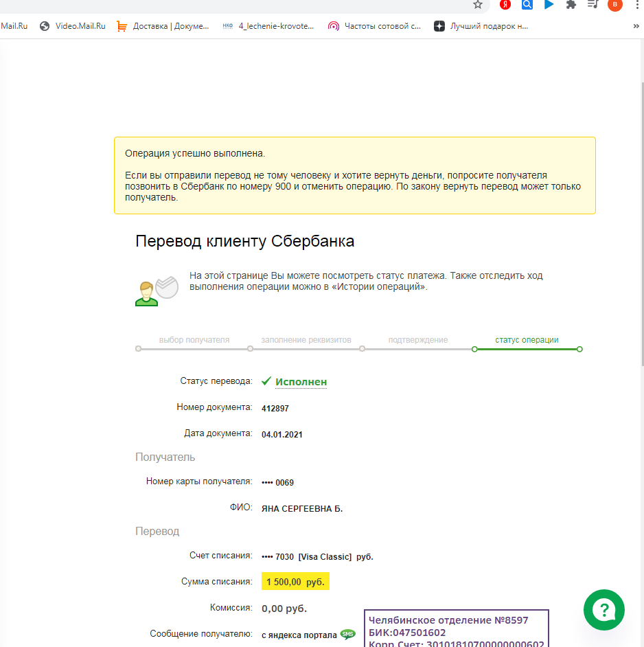Open the Доставка | Докуме... bookmark

coord(163,26)
